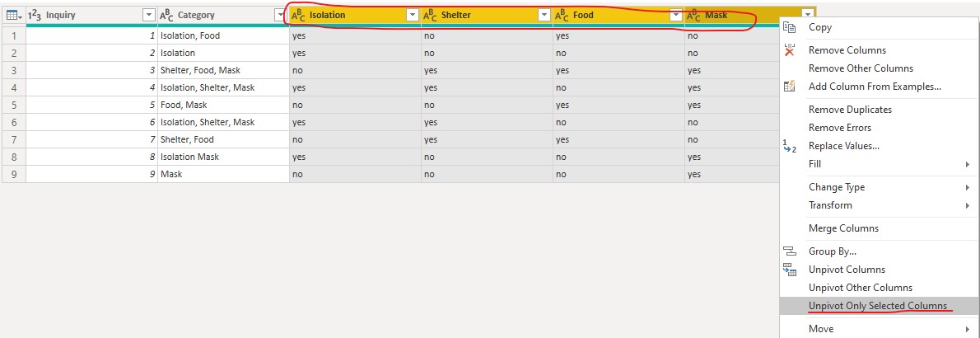The width and height of the screenshot is (980, 338).
Task: Click the Isolation column text type icon
Action: [299, 16]
